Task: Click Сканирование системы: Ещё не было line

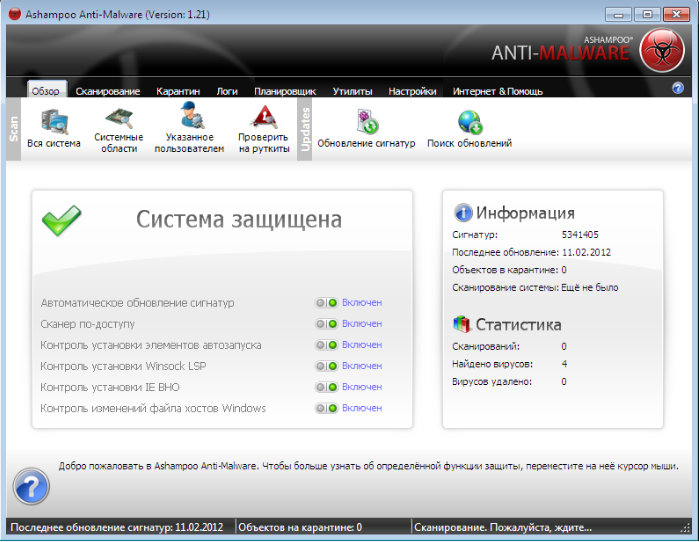Action: pyautogui.click(x=535, y=287)
